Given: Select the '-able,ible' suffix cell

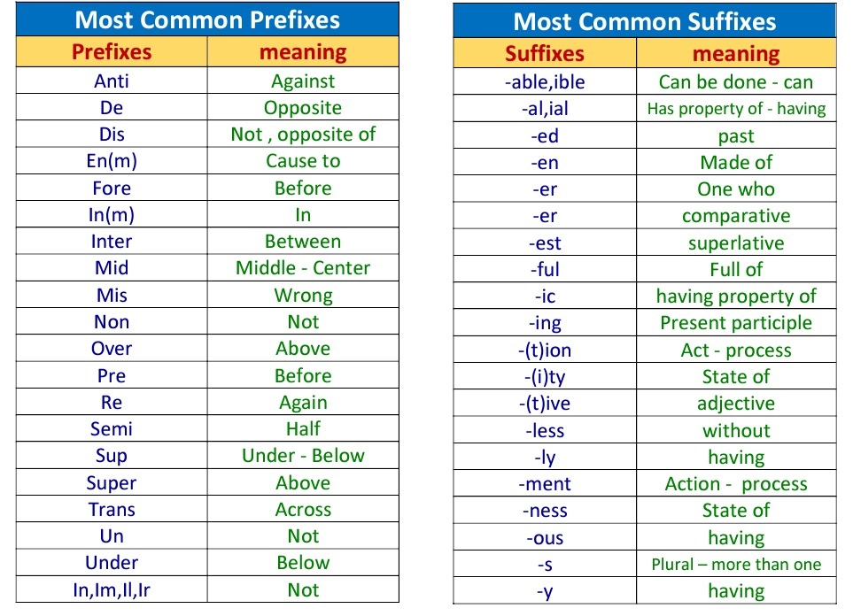Looking at the screenshot, I should pyautogui.click(x=545, y=81).
